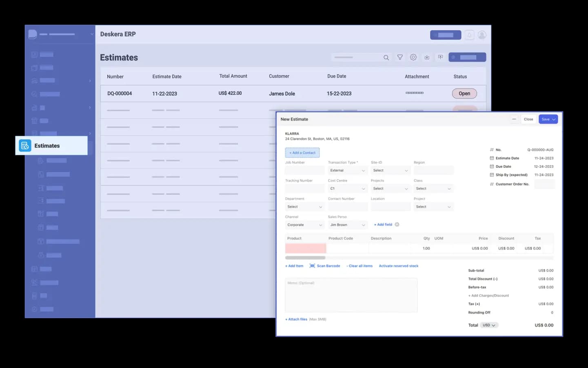The width and height of the screenshot is (588, 368).
Task: Open the filter funnel icon
Action: pyautogui.click(x=400, y=58)
